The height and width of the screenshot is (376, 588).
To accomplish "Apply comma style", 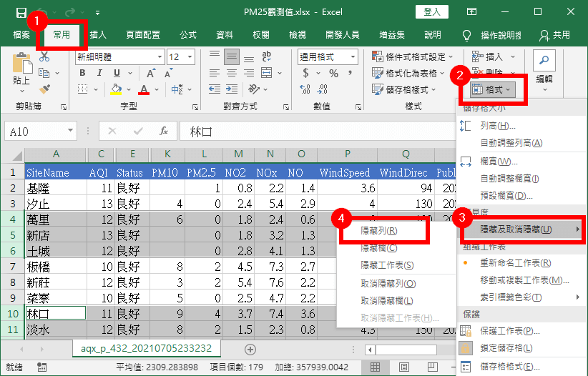I will click(350, 72).
